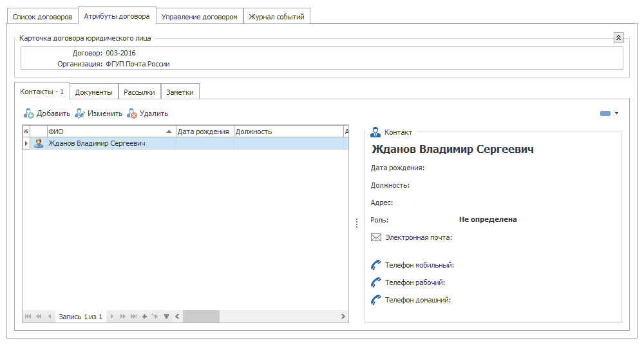Click the contact person icon in the row
This screenshot has width=644, height=345.
(39, 143)
